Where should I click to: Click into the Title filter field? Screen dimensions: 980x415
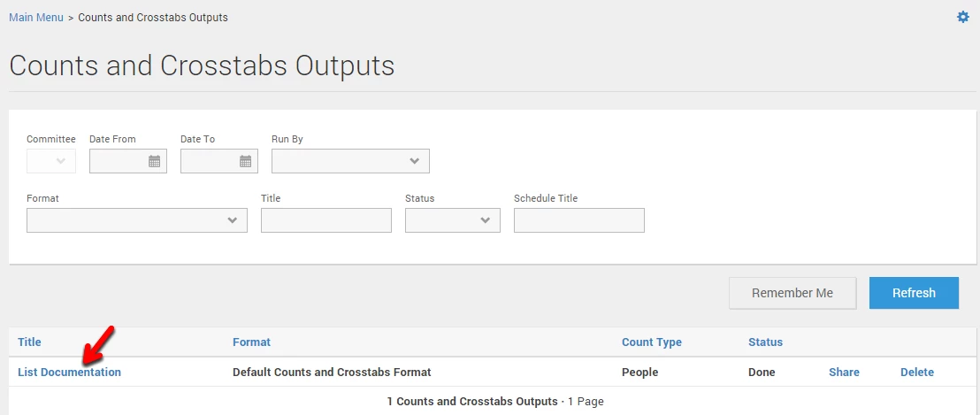click(326, 220)
